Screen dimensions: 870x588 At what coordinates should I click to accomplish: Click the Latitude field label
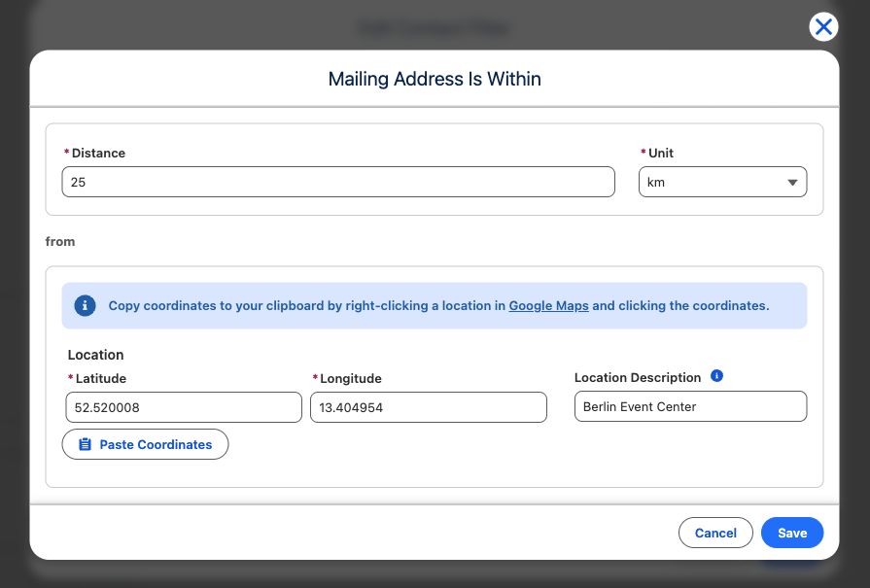coord(101,379)
